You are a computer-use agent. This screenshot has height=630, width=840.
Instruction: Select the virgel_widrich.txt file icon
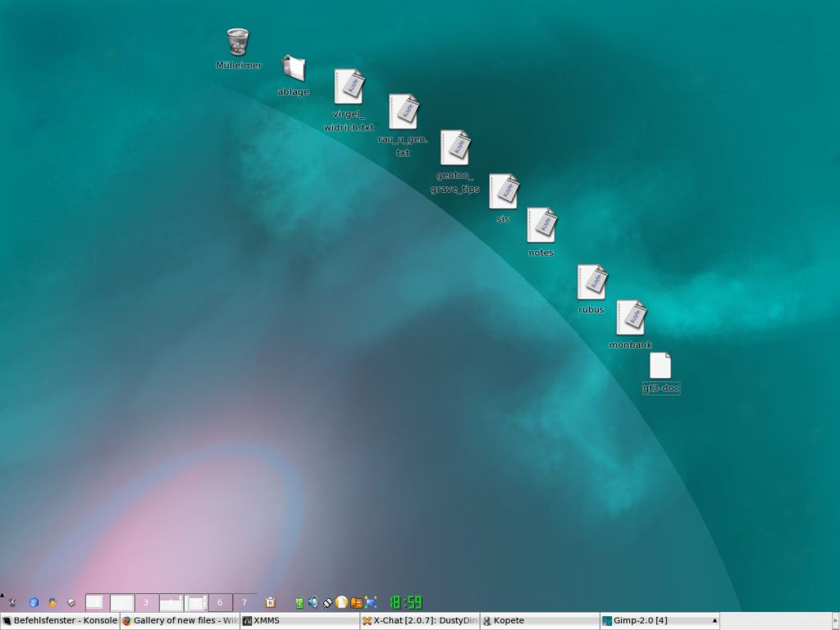click(349, 86)
